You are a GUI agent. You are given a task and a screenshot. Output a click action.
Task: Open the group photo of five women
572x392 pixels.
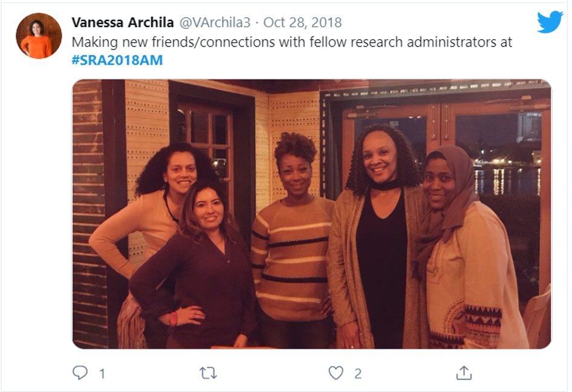311,214
